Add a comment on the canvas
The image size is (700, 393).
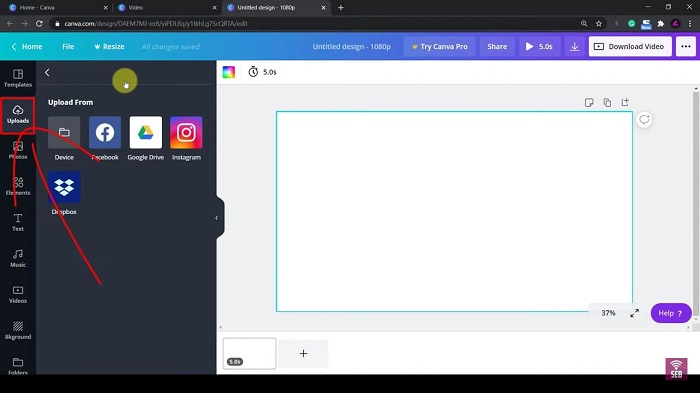pos(644,120)
